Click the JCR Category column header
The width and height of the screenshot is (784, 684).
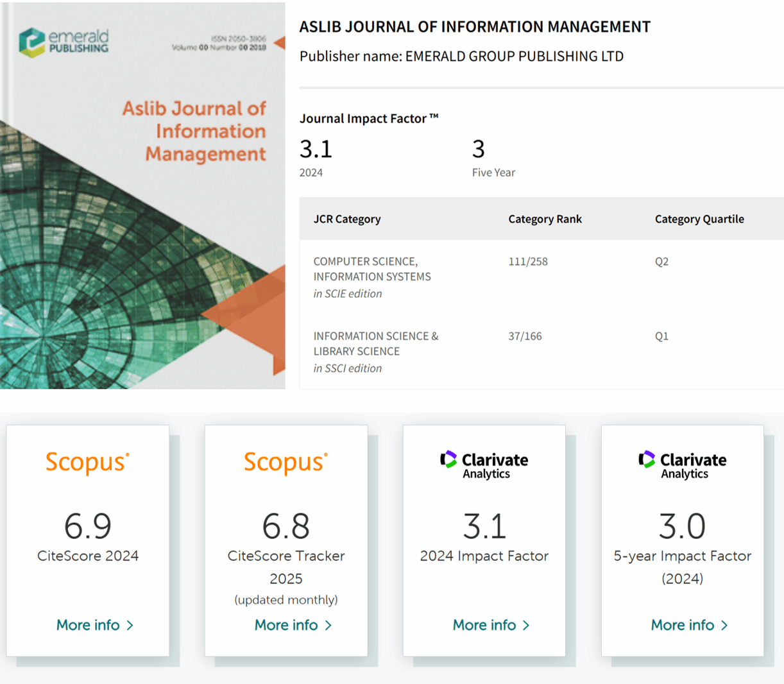pos(347,219)
